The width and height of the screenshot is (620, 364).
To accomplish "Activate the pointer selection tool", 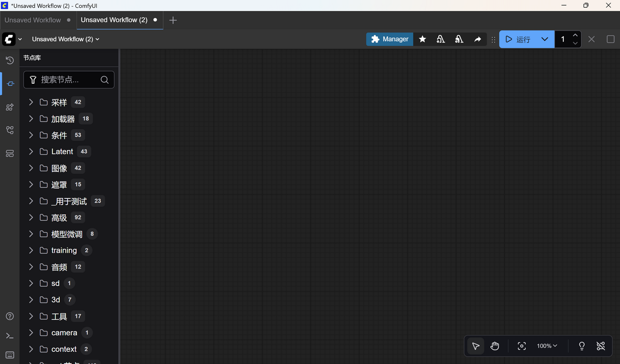I will tap(475, 346).
